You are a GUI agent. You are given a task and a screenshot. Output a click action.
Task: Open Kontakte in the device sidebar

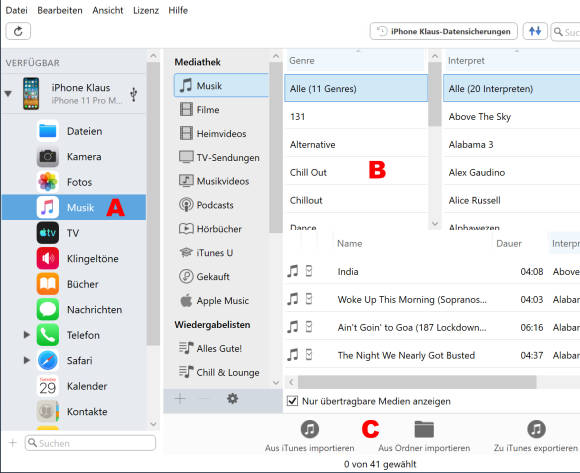(74, 412)
